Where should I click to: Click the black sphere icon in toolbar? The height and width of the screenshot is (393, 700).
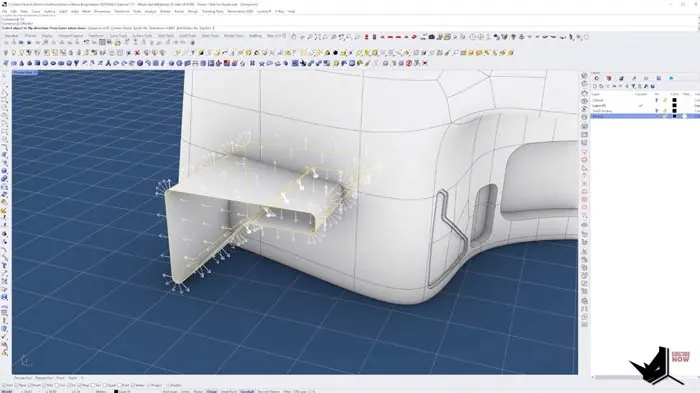[335, 53]
